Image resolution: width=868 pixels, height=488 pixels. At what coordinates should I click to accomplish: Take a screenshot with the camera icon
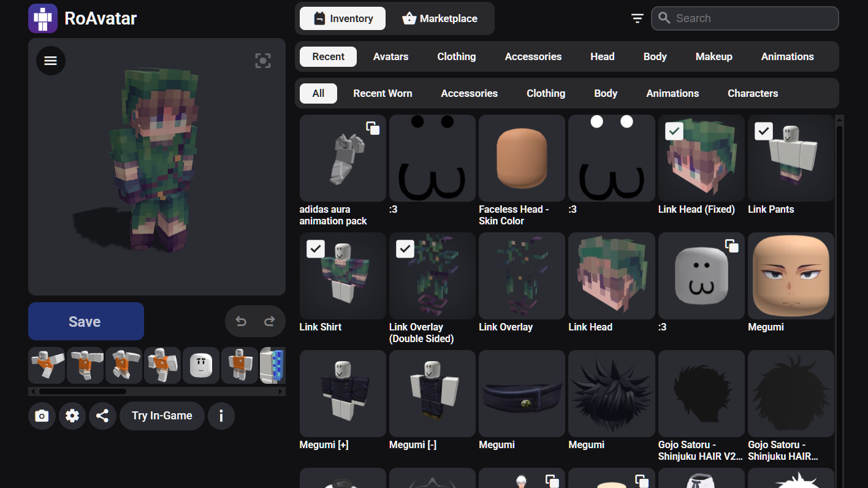tap(42, 416)
